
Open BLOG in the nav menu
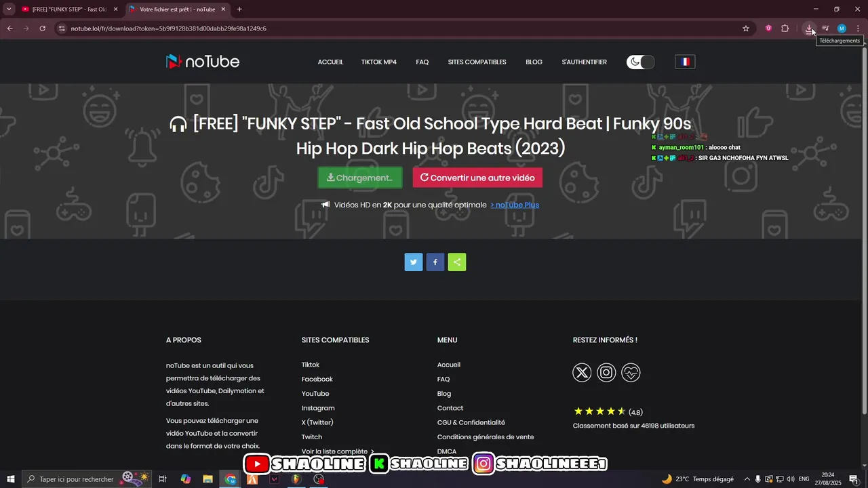point(534,62)
